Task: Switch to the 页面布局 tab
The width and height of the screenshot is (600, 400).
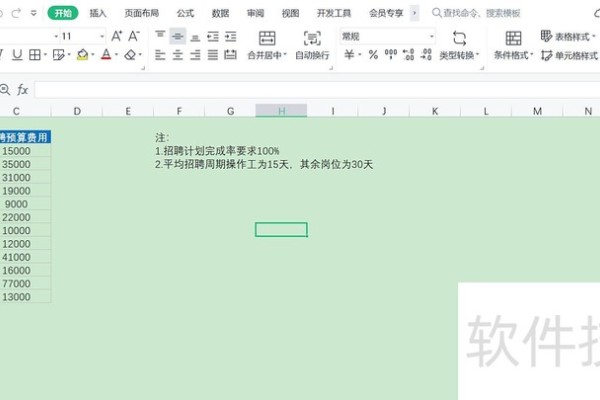Action: click(142, 13)
